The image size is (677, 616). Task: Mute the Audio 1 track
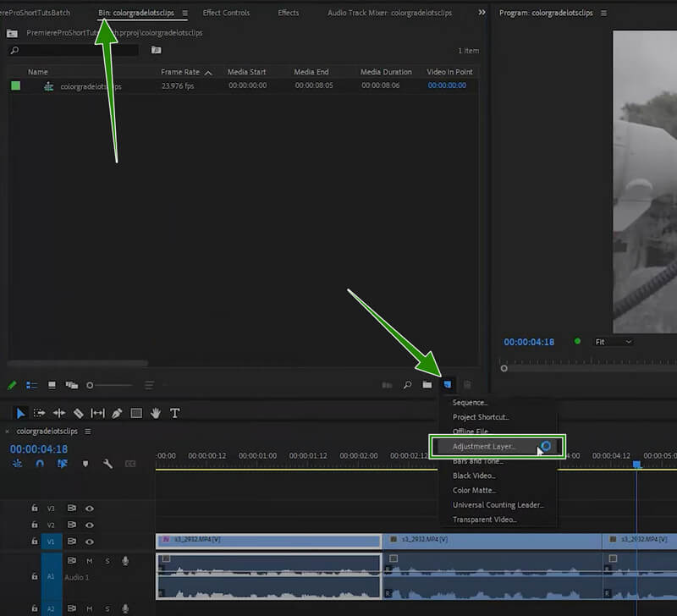click(x=90, y=561)
